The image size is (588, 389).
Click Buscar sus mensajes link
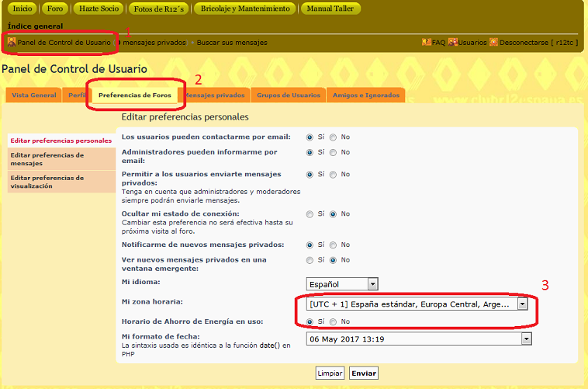pyautogui.click(x=231, y=42)
